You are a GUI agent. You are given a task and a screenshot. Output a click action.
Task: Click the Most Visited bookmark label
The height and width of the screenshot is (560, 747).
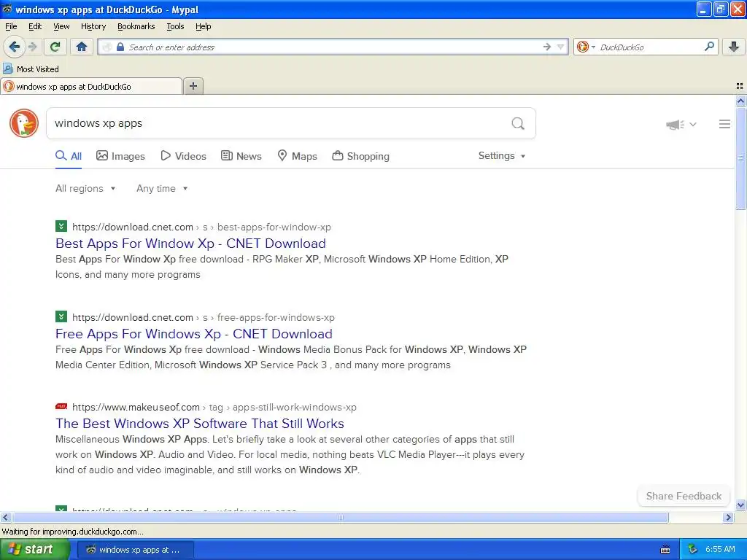(x=38, y=69)
